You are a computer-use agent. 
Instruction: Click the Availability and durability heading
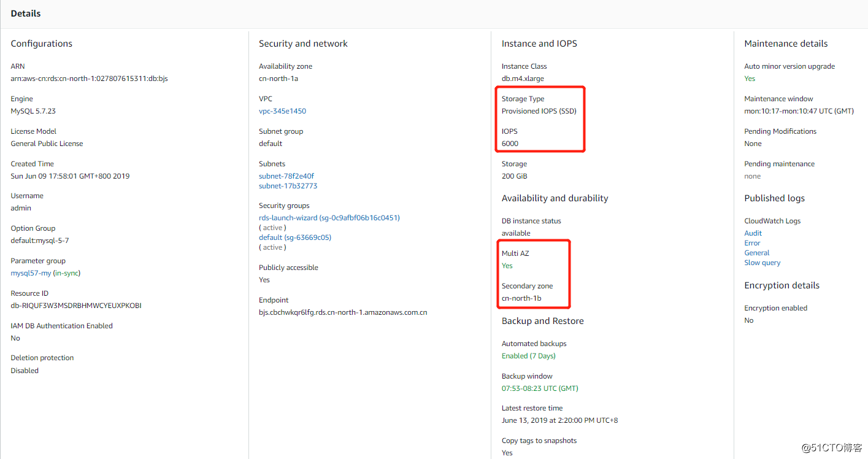pos(555,198)
